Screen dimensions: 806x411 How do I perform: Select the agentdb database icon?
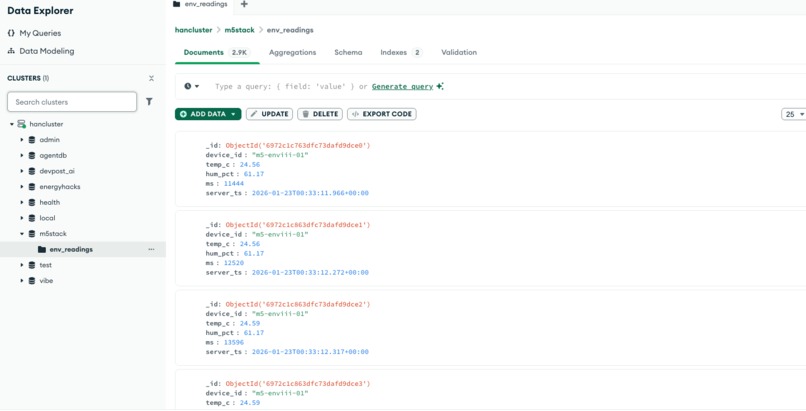point(32,156)
